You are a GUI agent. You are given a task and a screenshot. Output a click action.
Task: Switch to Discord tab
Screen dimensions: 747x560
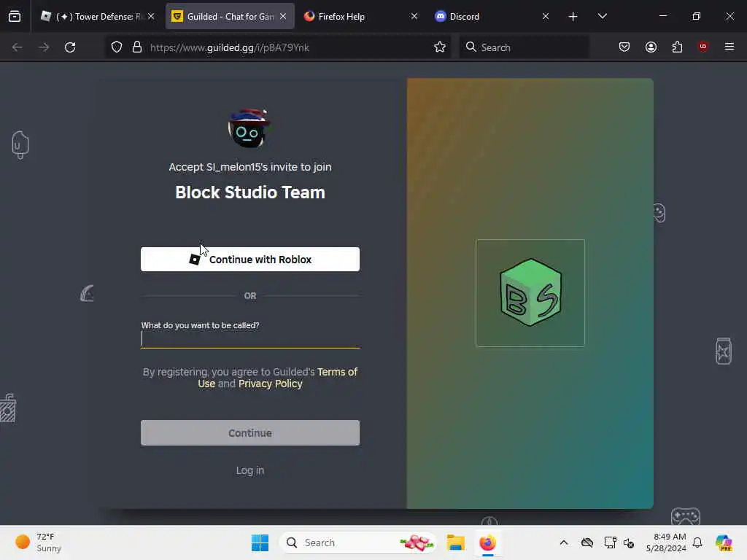(491, 16)
